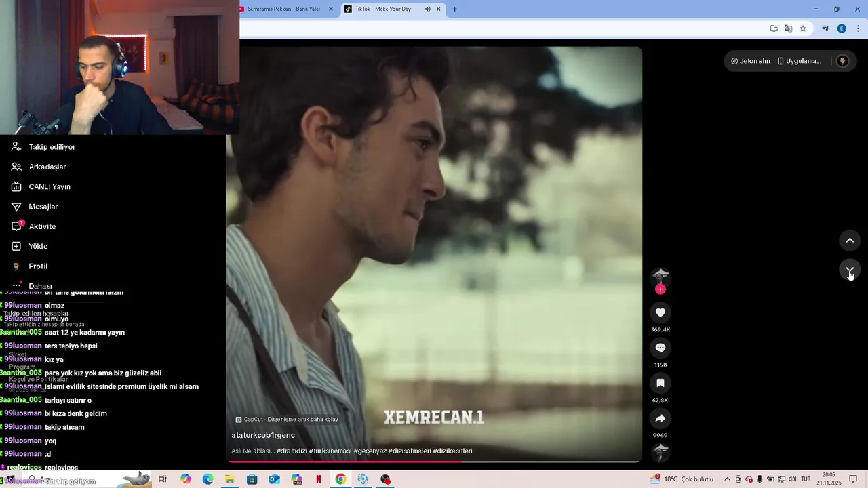Screen dimensions: 868x488
Task: Open the ataturkcub1rgenc username link
Action: click(263, 435)
